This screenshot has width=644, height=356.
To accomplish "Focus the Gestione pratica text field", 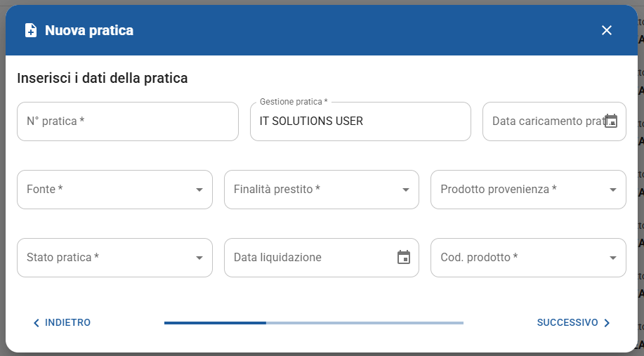I will point(360,121).
